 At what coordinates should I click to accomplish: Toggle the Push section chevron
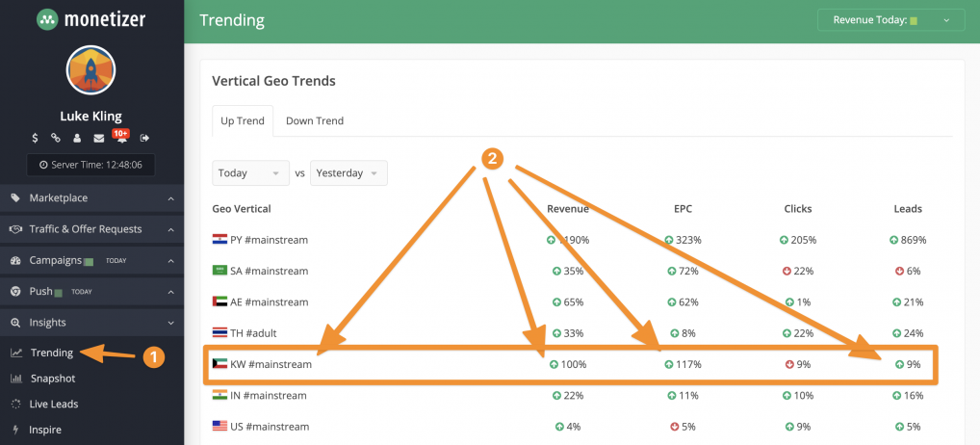(170, 291)
